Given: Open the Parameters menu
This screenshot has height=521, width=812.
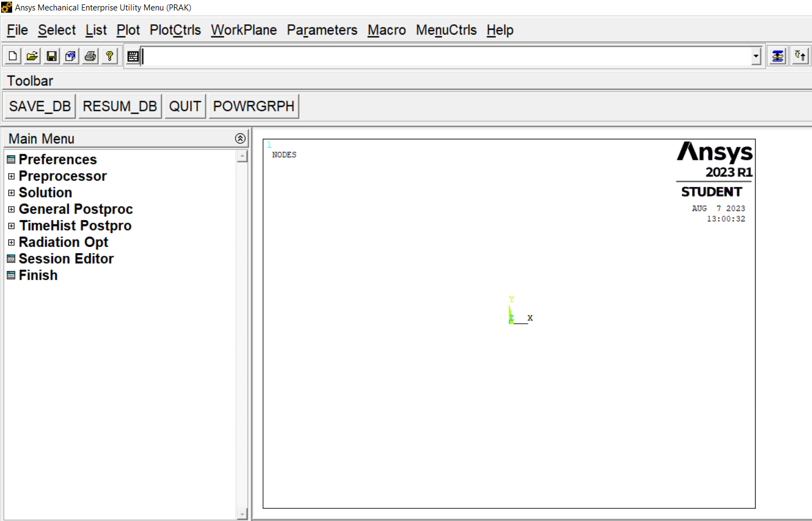Looking at the screenshot, I should click(x=322, y=30).
